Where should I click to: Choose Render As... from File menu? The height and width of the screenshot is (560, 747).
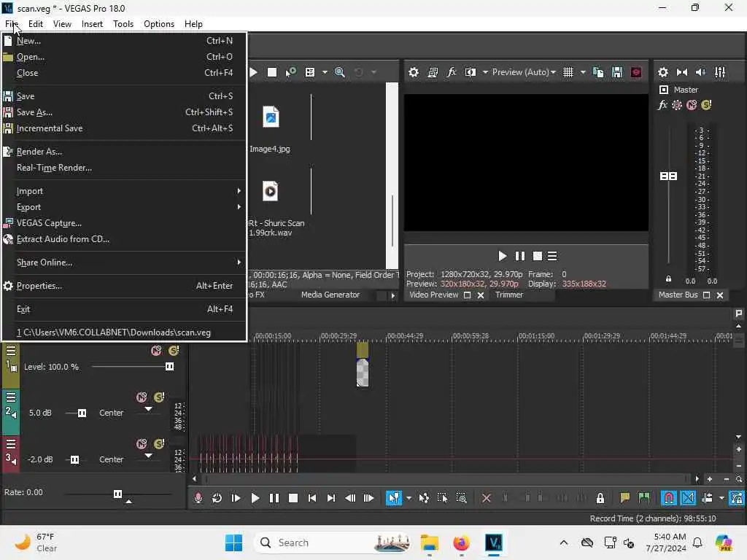(x=124, y=152)
